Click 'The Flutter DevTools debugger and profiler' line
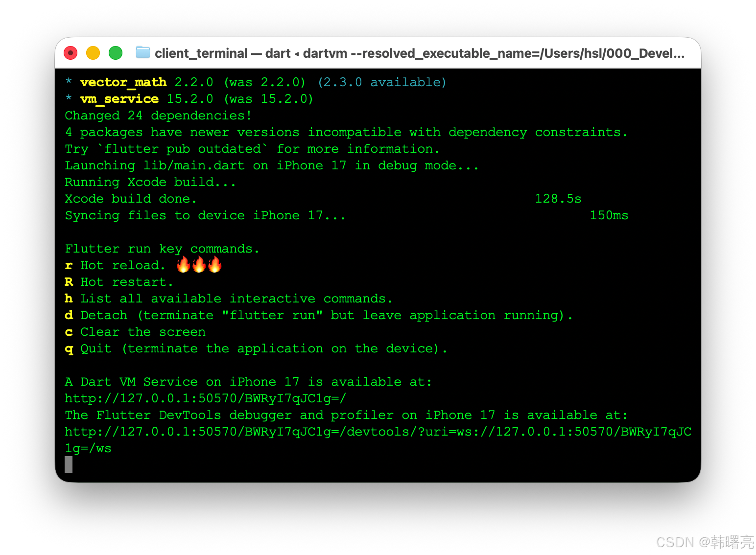 (346, 415)
